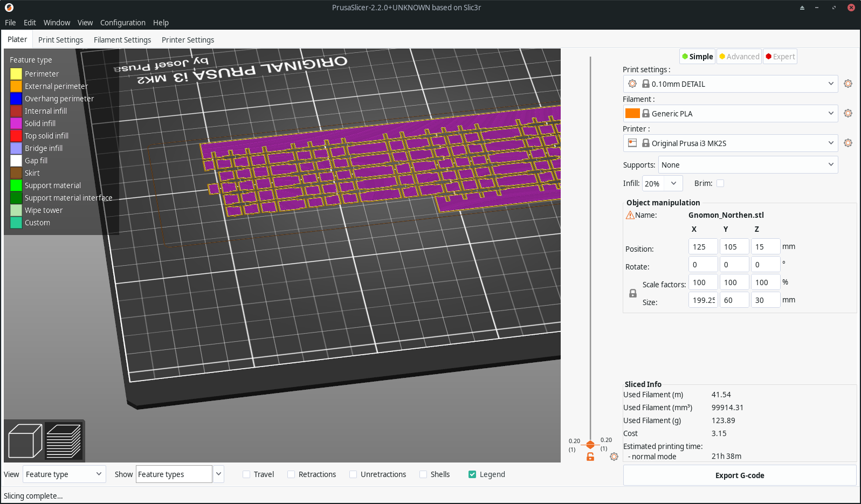Open the Filament preset dropdown
The image size is (861, 504).
click(731, 113)
